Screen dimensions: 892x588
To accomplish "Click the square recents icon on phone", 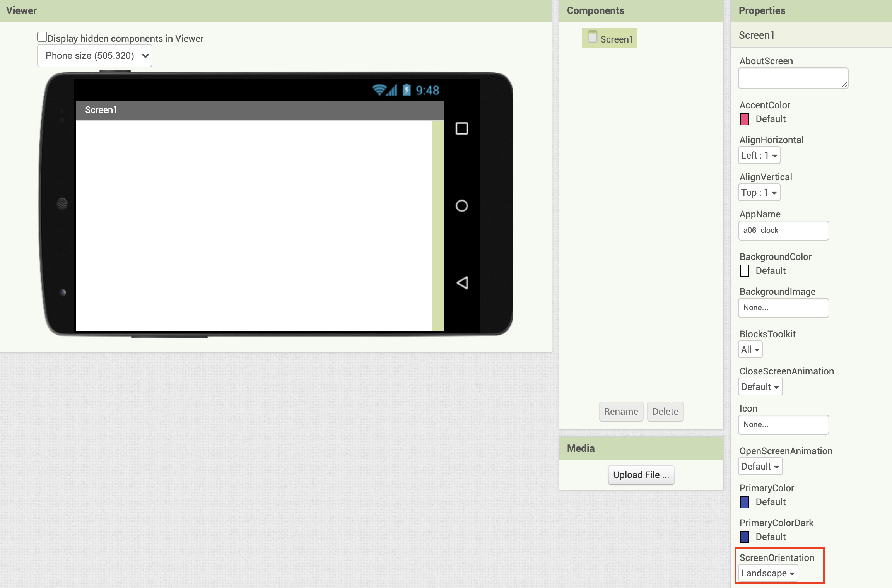I will pyautogui.click(x=461, y=128).
